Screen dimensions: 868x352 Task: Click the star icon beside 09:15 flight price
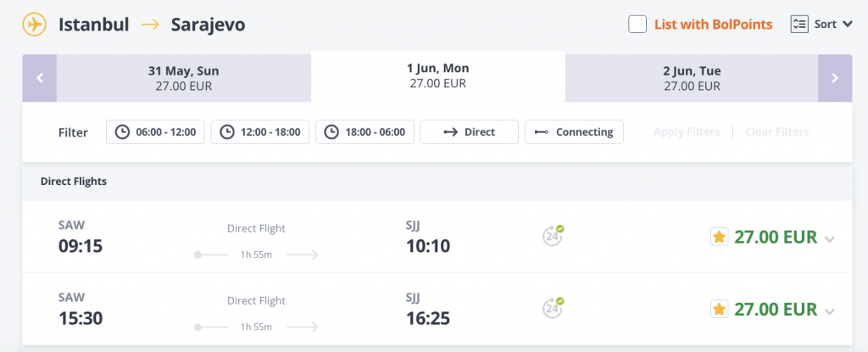coord(719,237)
